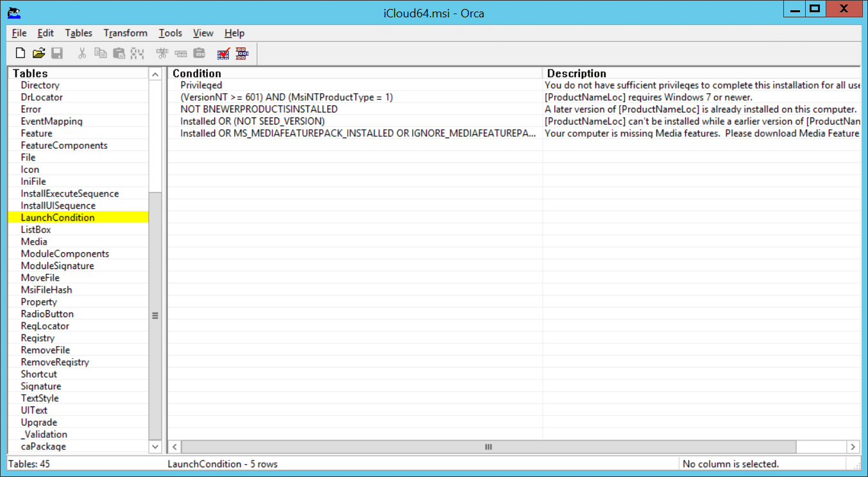
Task: Click the Validate icon with red checkmark
Action: pos(223,54)
